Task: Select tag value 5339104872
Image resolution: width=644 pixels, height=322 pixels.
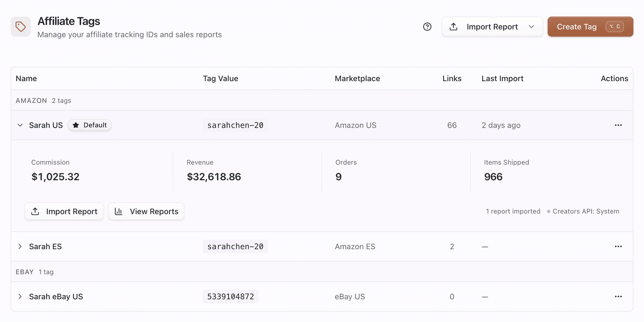Action: click(x=231, y=297)
